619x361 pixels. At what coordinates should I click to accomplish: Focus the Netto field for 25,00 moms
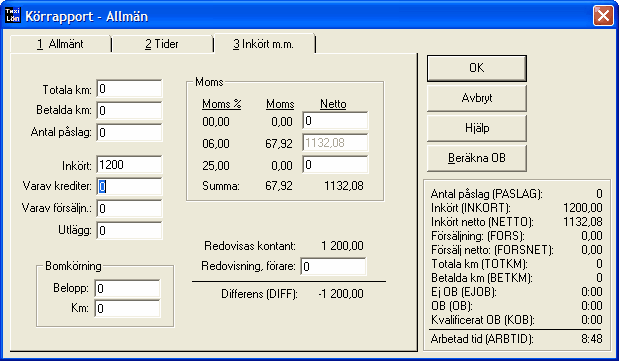point(335,165)
